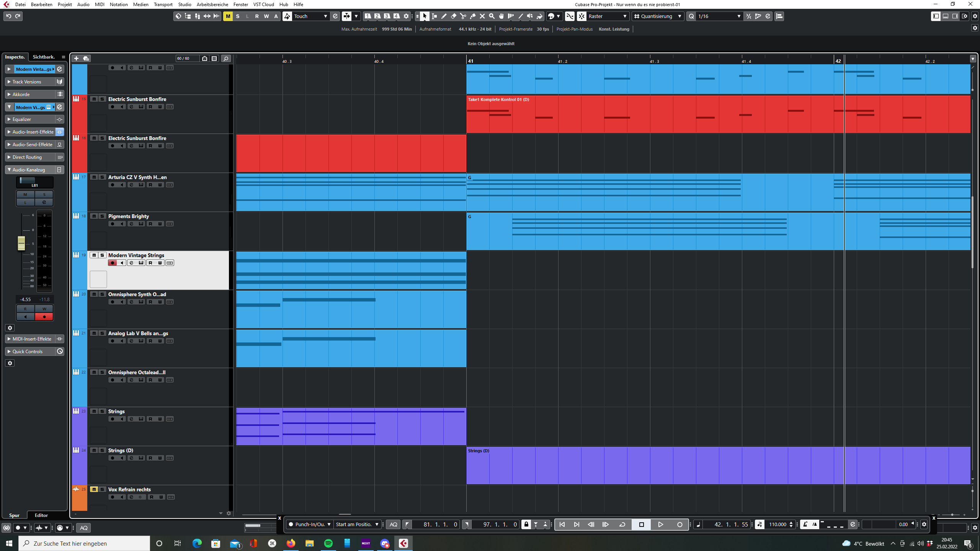The width and height of the screenshot is (980, 551).
Task: Open the toolbar setup gear icon
Action: point(975,16)
